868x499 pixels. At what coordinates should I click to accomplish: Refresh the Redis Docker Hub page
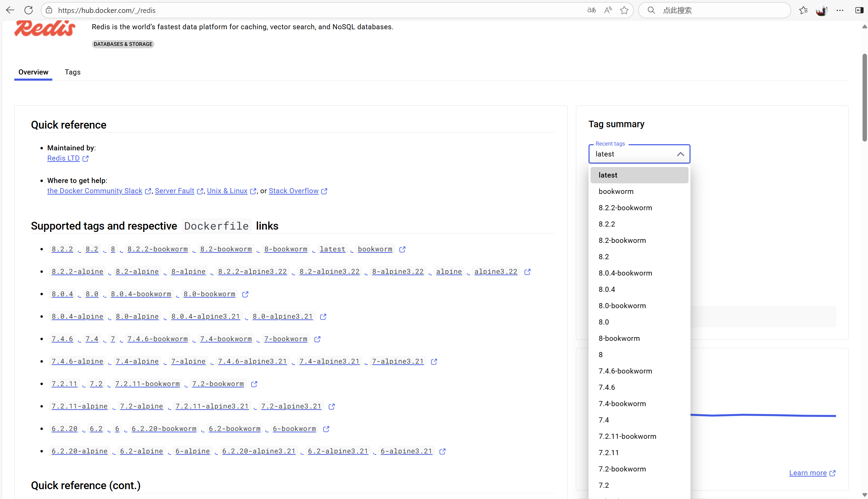pyautogui.click(x=29, y=10)
